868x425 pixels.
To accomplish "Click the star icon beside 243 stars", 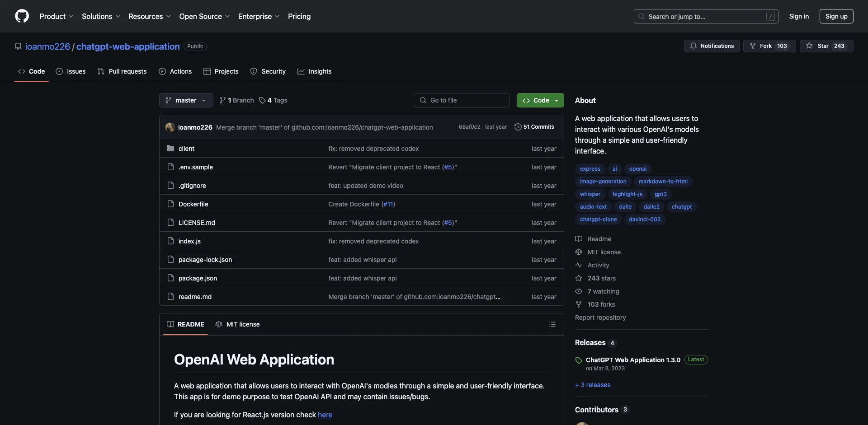I will [x=579, y=278].
